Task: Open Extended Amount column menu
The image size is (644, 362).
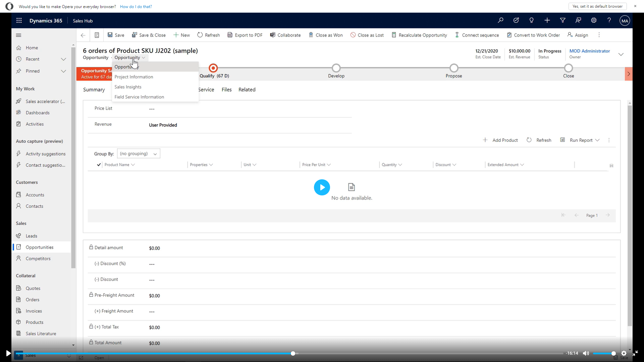Action: point(506,165)
